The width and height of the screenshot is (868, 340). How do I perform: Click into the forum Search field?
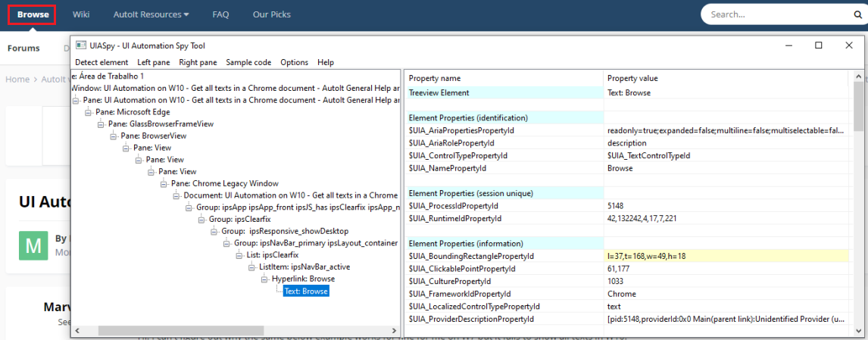click(778, 14)
